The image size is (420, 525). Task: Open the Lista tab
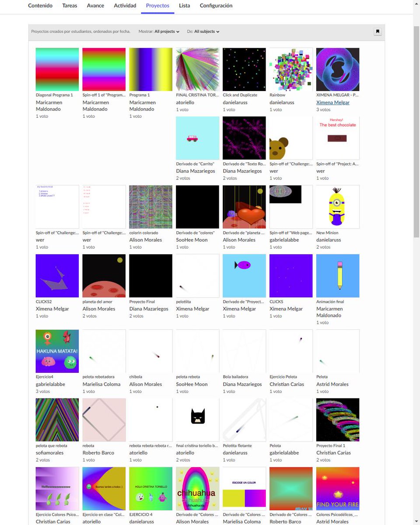(x=185, y=6)
